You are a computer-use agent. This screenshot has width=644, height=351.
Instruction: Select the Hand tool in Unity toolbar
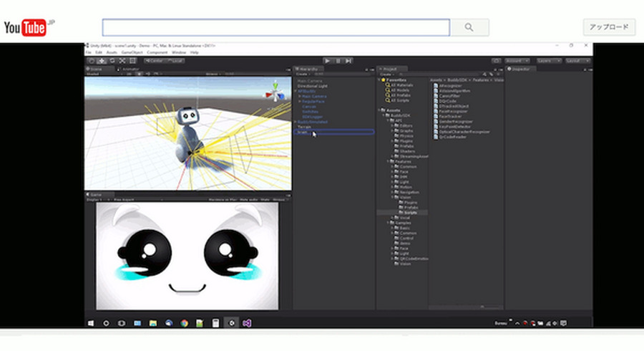pos(91,61)
